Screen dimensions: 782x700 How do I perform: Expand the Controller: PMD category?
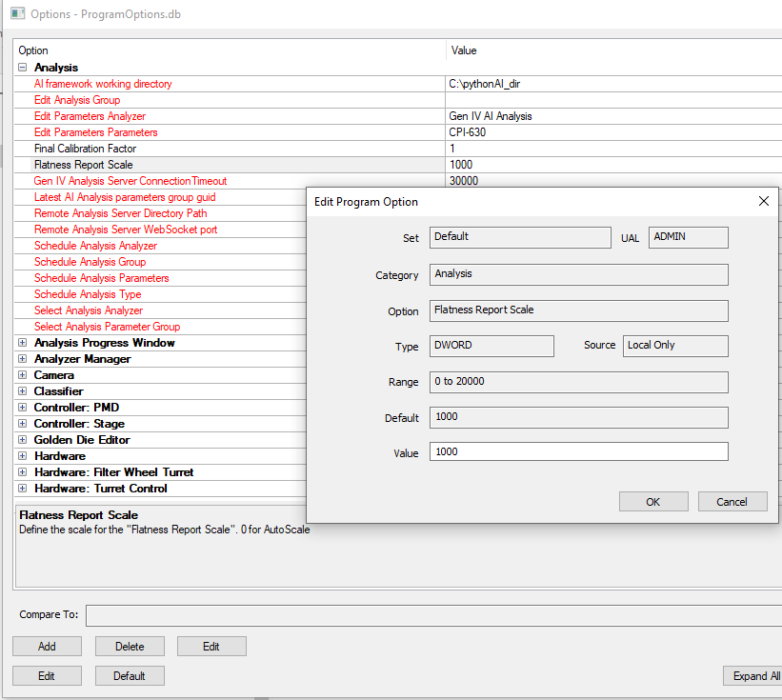tap(22, 408)
